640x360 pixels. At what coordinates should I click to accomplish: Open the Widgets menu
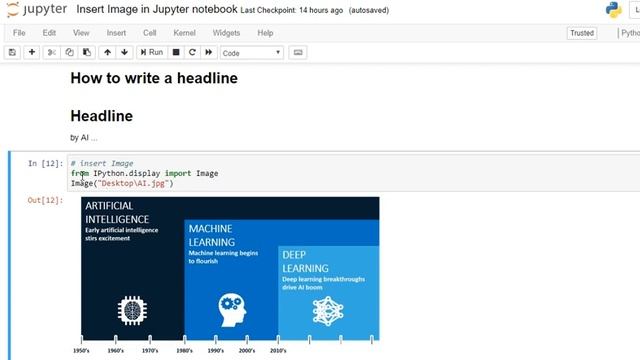tap(226, 33)
